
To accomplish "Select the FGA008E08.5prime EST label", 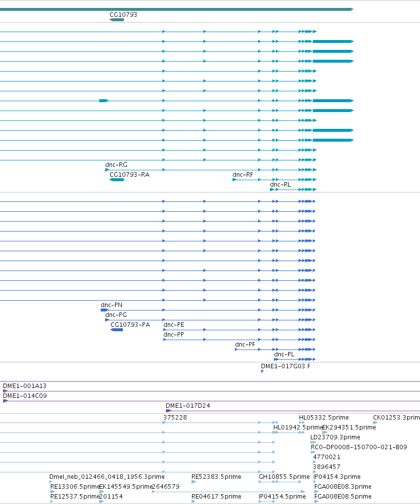I will (343, 497).
